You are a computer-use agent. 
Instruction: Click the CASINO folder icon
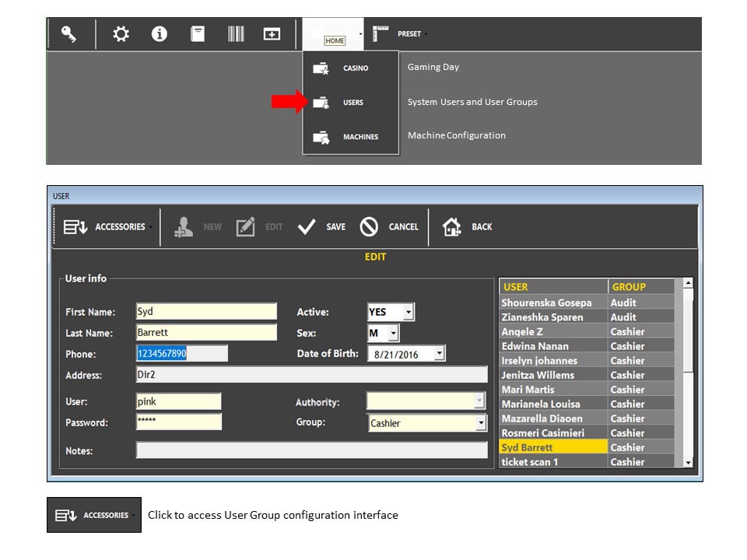pyautogui.click(x=321, y=68)
